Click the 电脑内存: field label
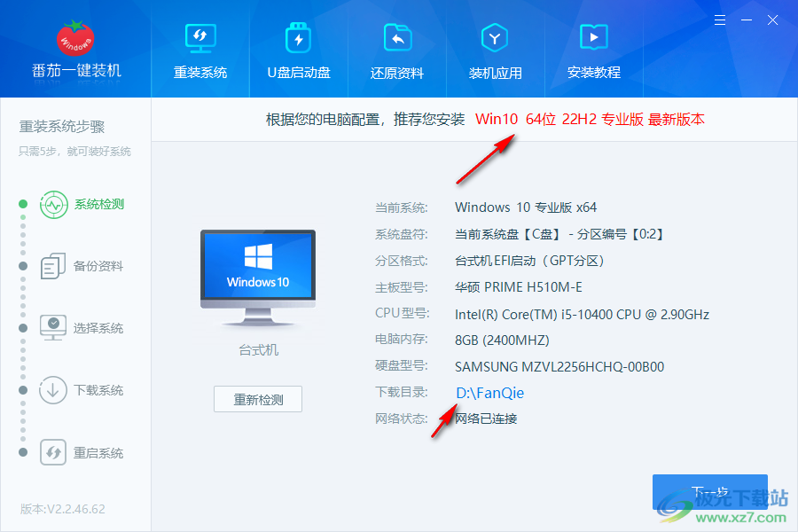This screenshot has width=798, height=532. pyautogui.click(x=402, y=339)
